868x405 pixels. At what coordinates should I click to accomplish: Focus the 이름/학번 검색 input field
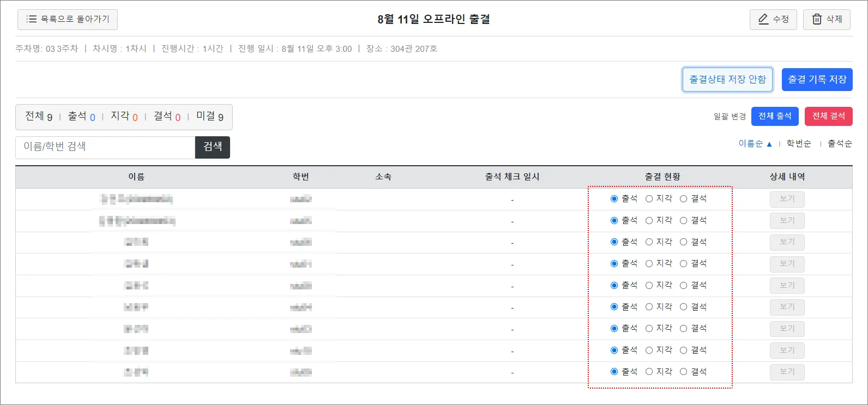pos(105,147)
